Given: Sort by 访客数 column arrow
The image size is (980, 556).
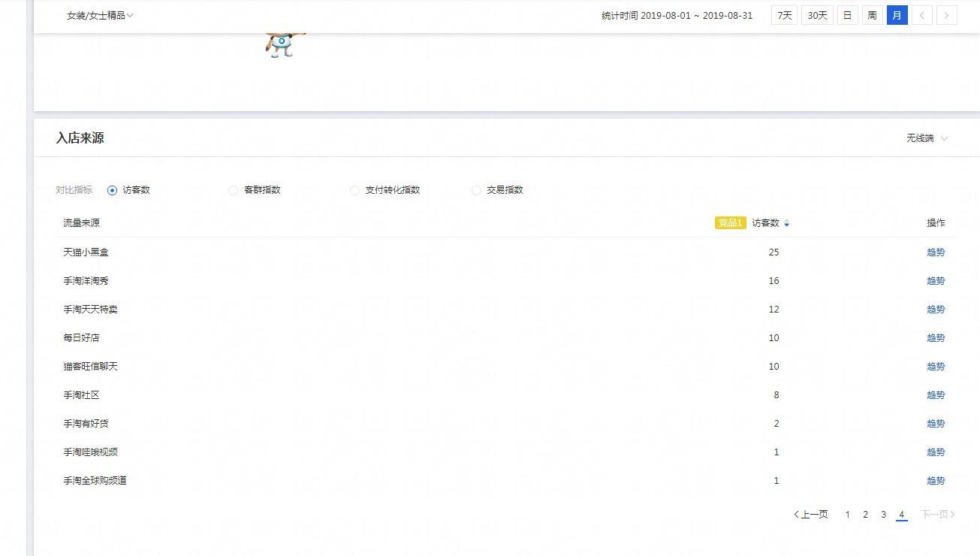Looking at the screenshot, I should pos(786,223).
